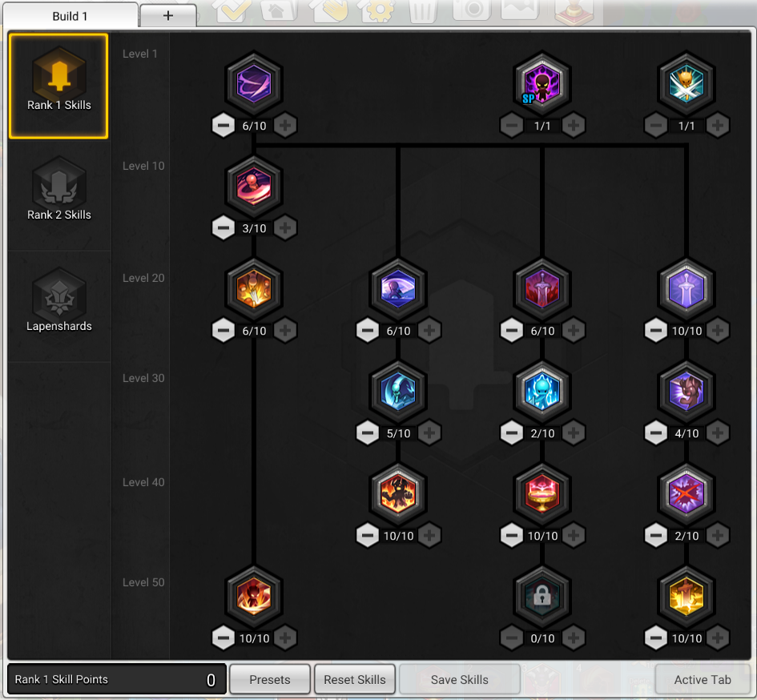Decrease the red flame figure skill at Level 50
Viewport: 757px width, 700px height.
click(223, 638)
